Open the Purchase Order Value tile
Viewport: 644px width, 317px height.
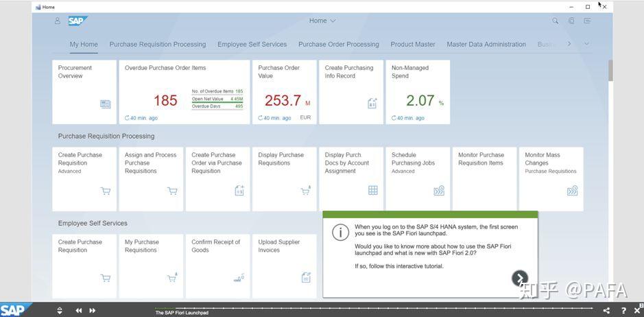pos(284,92)
